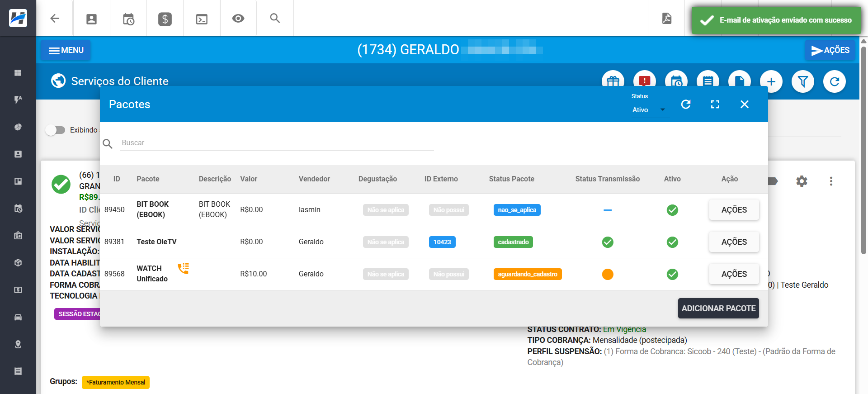
Task: Open the top AÇÕES menu
Action: coord(830,50)
